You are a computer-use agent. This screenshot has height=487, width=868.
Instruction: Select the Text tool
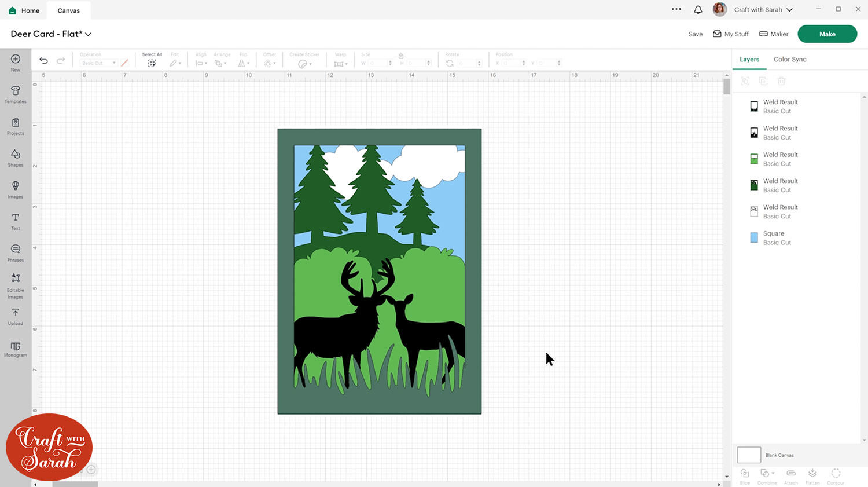(x=16, y=221)
